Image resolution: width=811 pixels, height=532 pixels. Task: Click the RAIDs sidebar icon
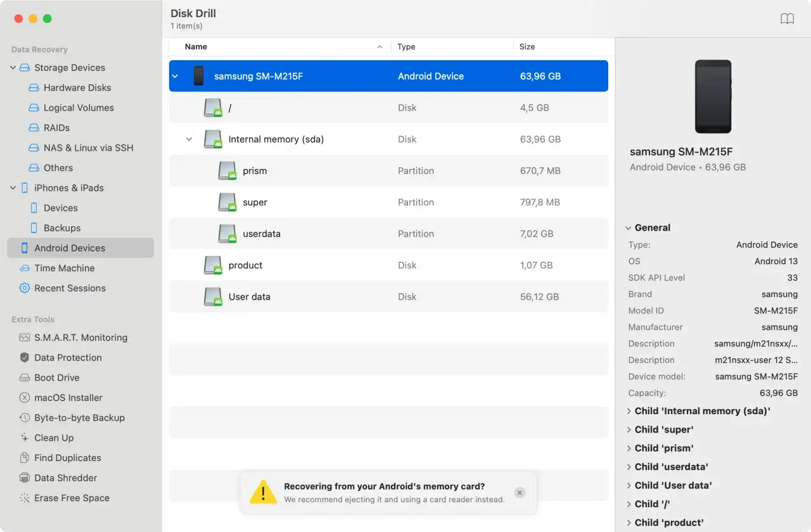pyautogui.click(x=34, y=128)
